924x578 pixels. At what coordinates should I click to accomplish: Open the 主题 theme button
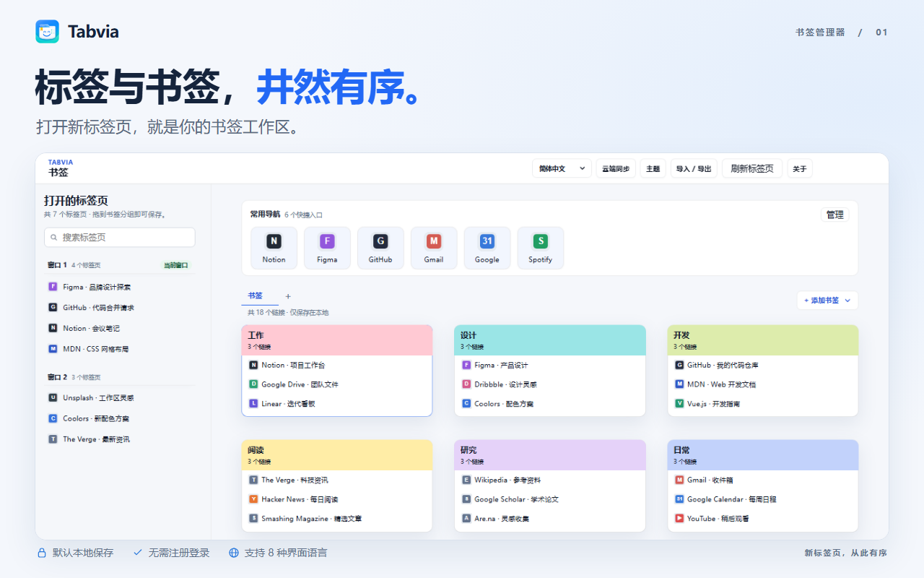point(653,168)
